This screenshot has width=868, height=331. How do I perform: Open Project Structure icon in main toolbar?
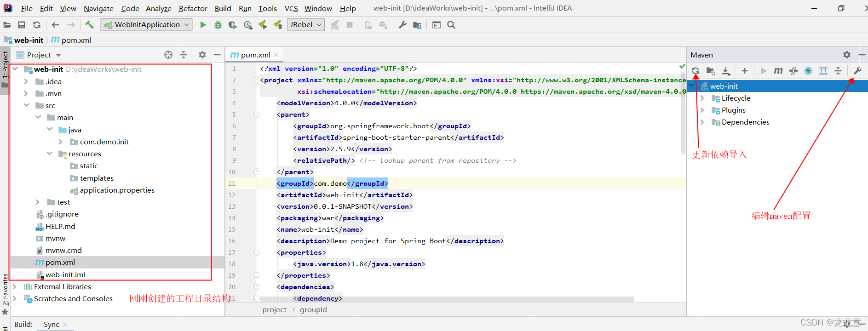pos(417,25)
